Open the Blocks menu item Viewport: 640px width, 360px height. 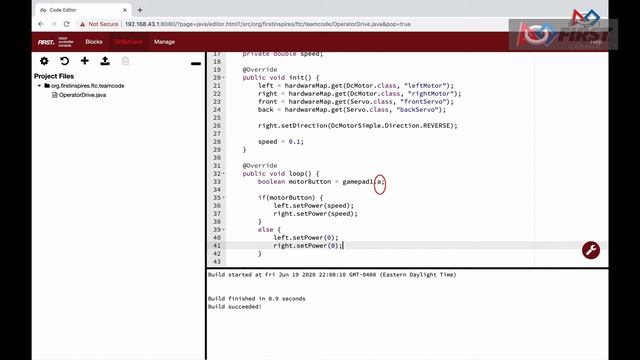[x=94, y=42]
